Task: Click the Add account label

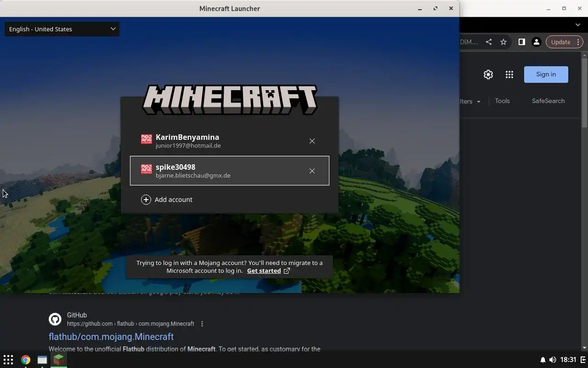Action: tap(174, 200)
